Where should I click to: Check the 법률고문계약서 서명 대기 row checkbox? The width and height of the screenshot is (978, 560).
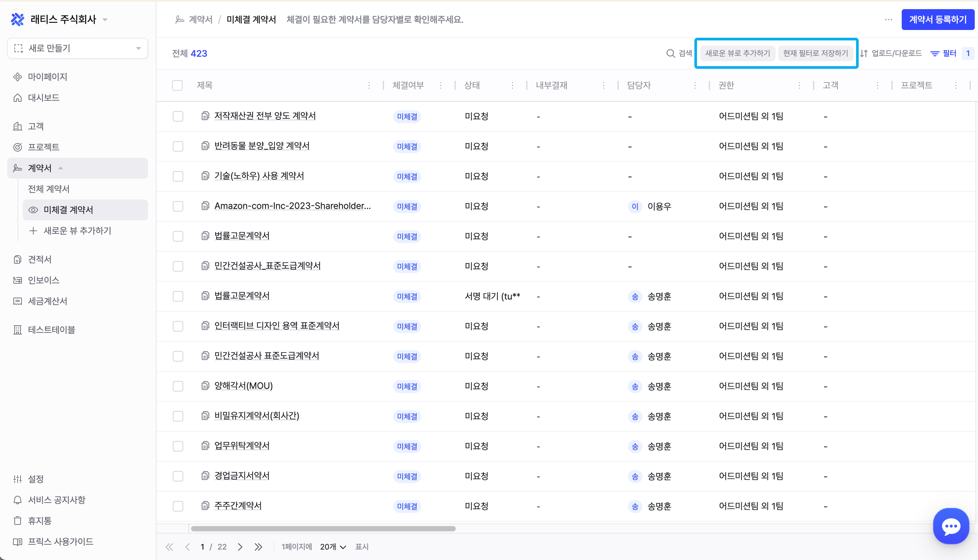[x=178, y=296]
